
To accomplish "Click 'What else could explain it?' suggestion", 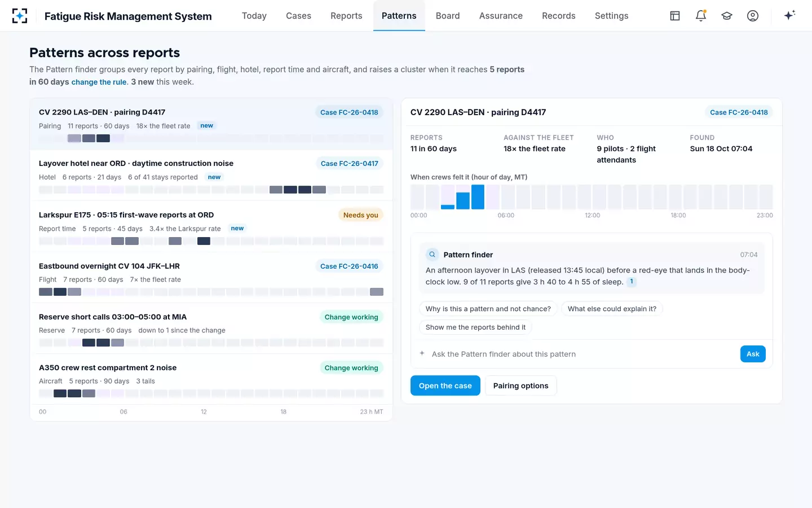I will click(x=612, y=309).
